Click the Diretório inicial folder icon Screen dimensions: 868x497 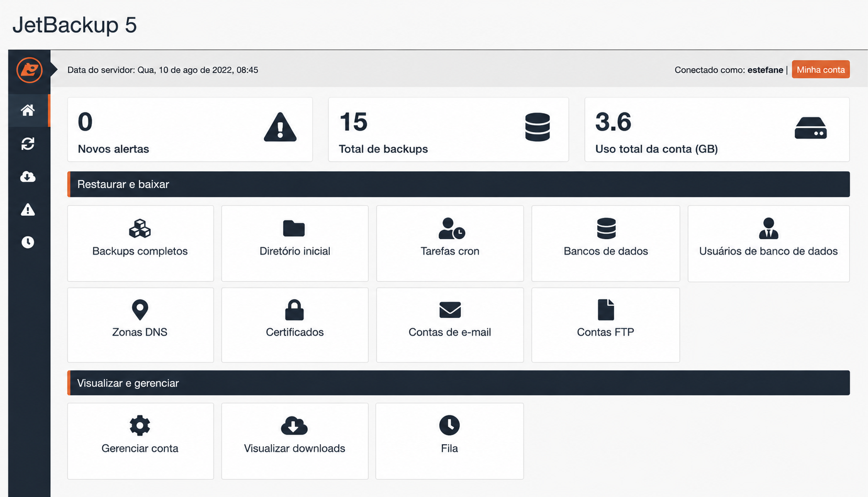pos(294,228)
